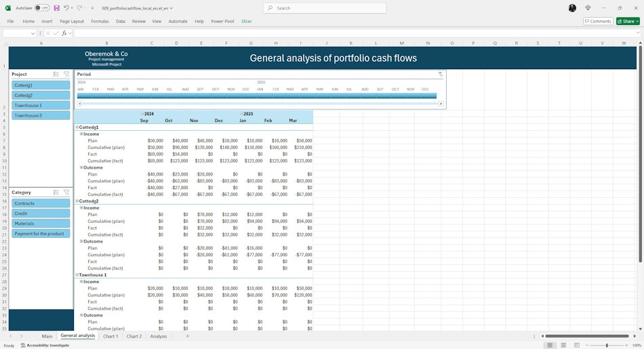Collapse the Cottedg1 row group
Viewport: 644px width, 349px height.
tap(77, 127)
